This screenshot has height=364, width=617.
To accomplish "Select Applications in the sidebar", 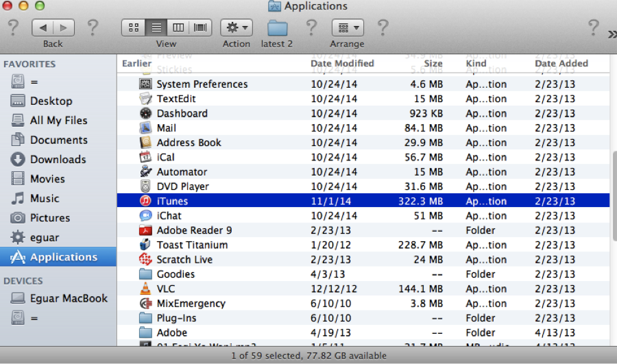I will point(58,257).
